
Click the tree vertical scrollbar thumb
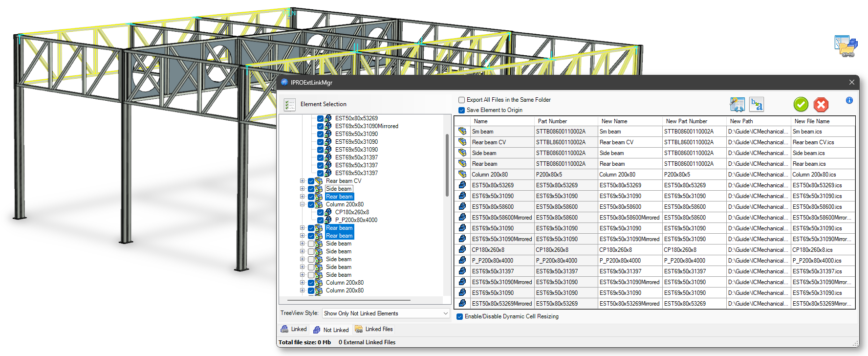coord(447,165)
